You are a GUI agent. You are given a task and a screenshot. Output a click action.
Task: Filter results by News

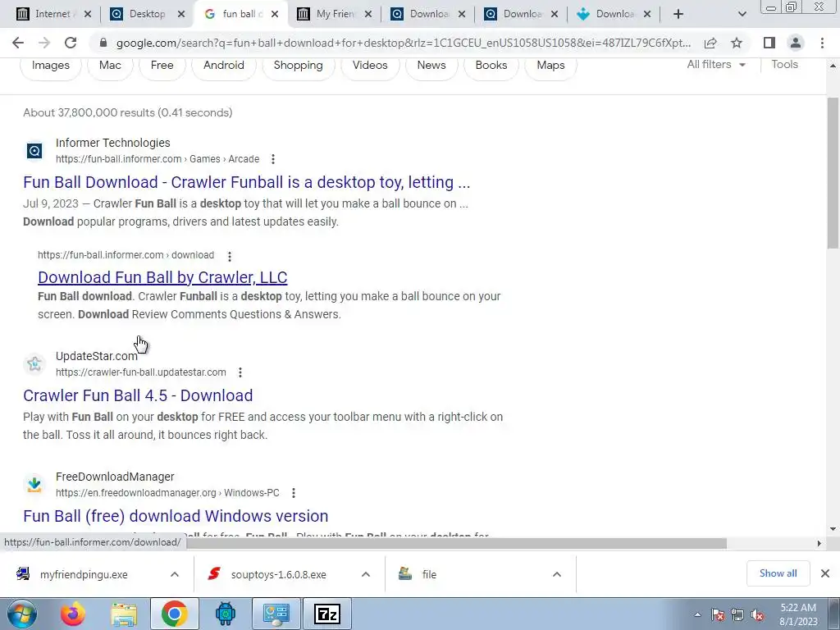431,66
